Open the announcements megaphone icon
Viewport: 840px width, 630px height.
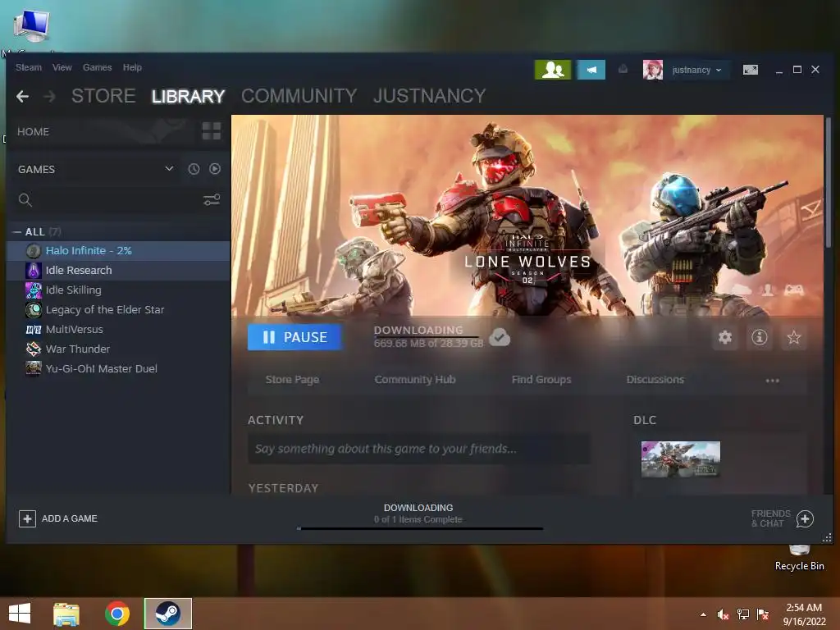click(x=591, y=70)
